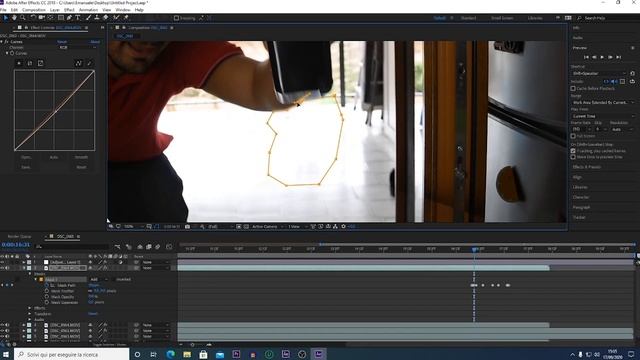Image resolution: width=640 pixels, height=360 pixels.
Task: Toggle the Mask 1 Inverted checkbox
Action: (x=113, y=280)
